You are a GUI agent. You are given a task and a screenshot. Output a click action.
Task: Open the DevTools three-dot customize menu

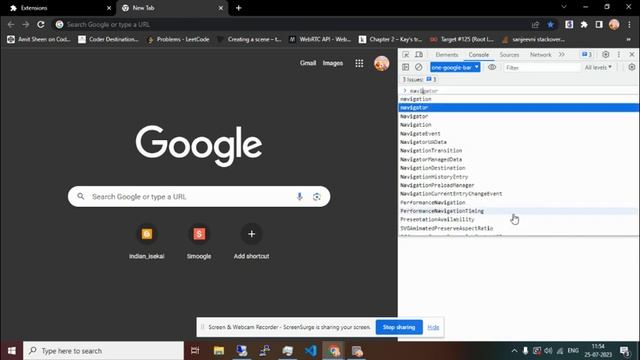619,54
